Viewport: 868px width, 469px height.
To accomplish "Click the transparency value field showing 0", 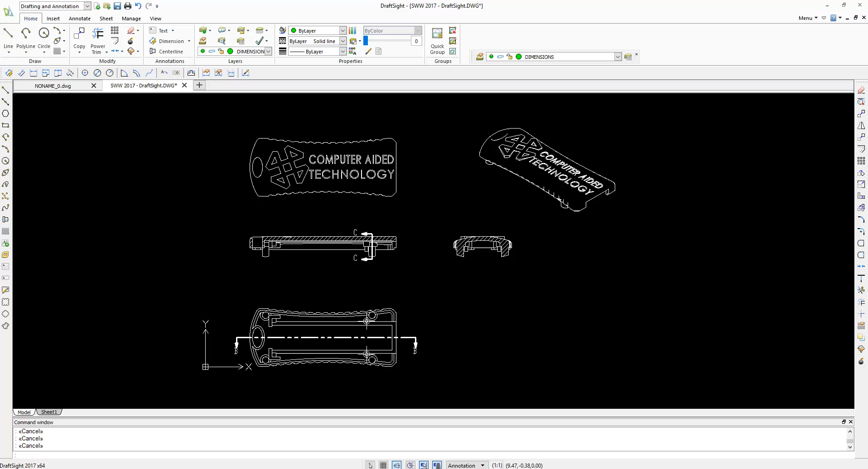I will [416, 41].
